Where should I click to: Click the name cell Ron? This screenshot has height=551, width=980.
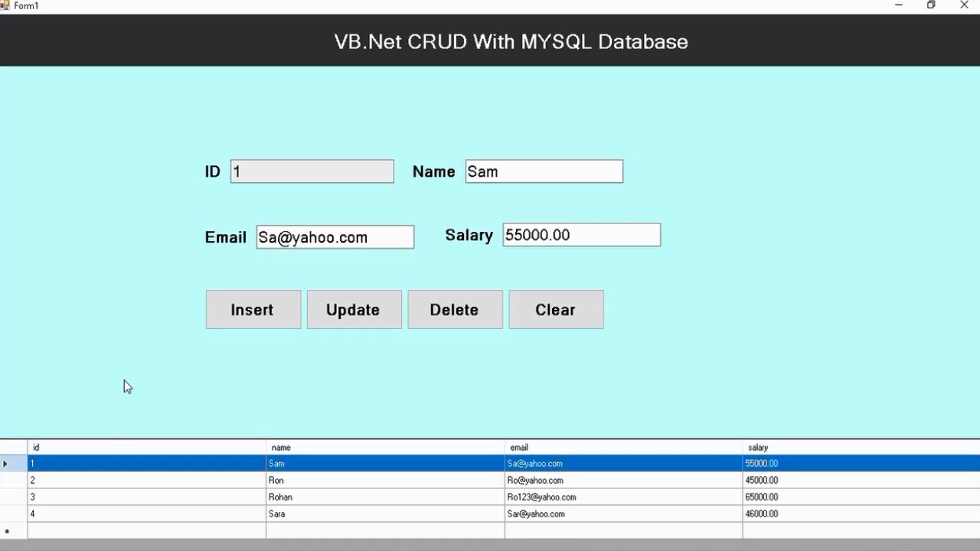pyautogui.click(x=385, y=481)
